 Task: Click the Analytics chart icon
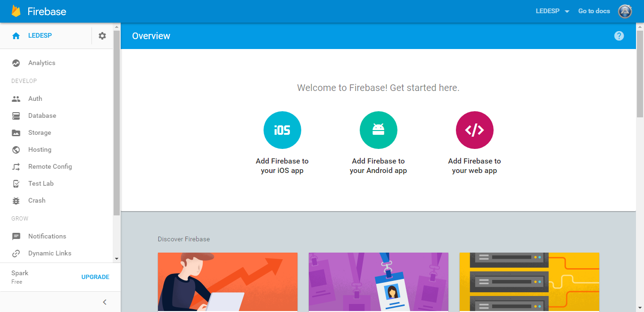pyautogui.click(x=16, y=63)
